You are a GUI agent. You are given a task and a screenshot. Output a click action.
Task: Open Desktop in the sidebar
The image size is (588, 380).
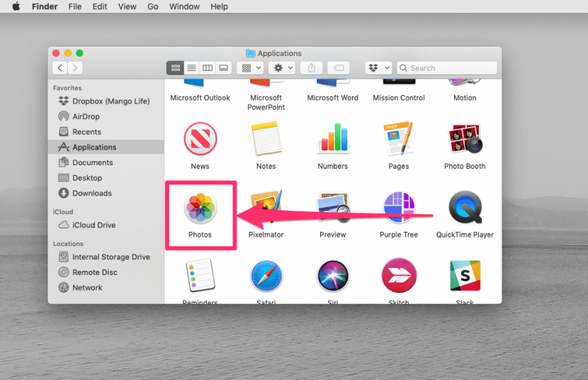106,178
